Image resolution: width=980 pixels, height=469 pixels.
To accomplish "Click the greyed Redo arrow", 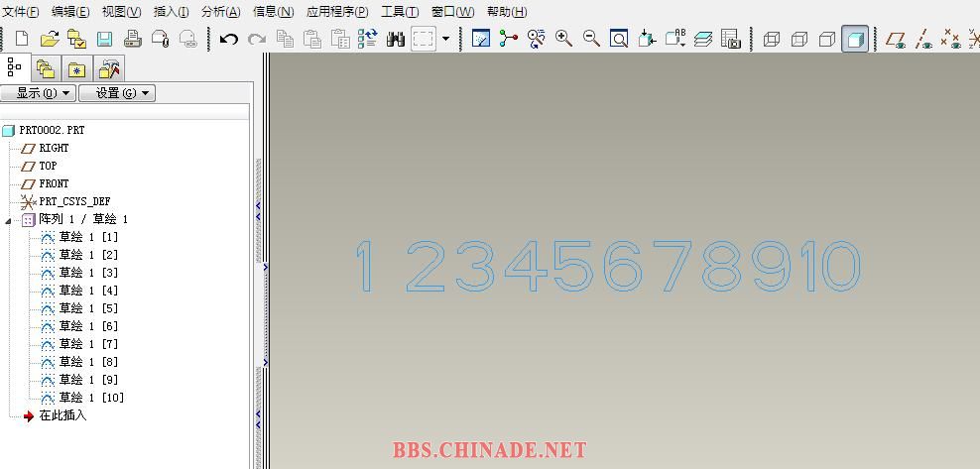I will coord(256,40).
